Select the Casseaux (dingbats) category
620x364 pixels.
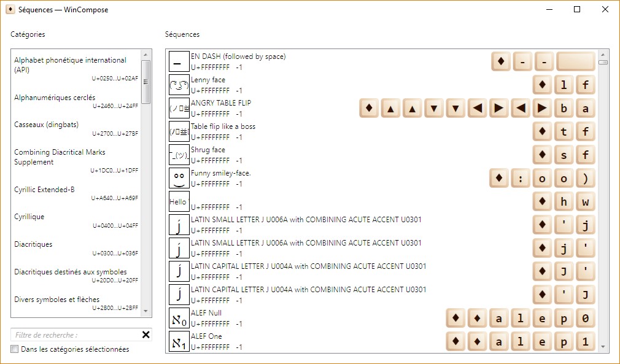click(x=47, y=125)
